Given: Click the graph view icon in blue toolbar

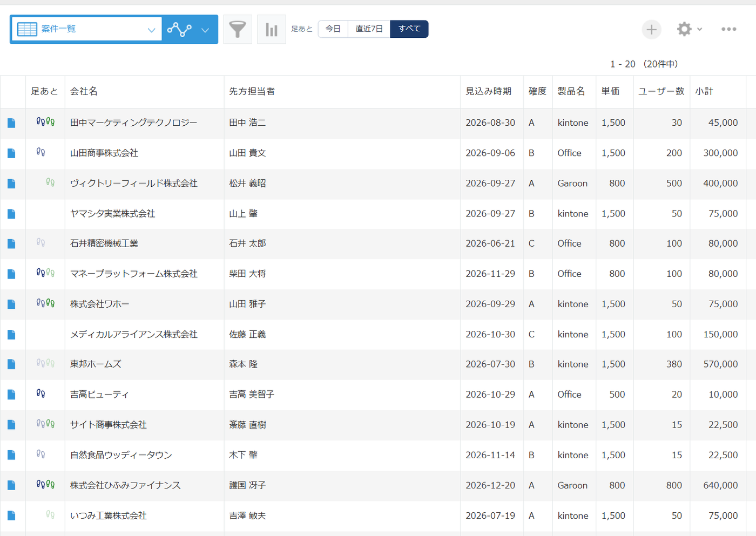Looking at the screenshot, I should click(x=179, y=29).
